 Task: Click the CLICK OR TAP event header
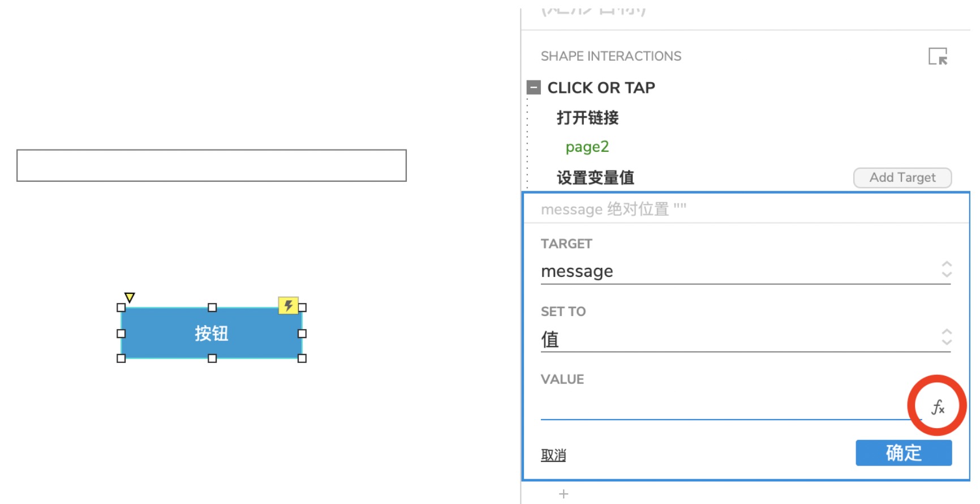point(601,88)
